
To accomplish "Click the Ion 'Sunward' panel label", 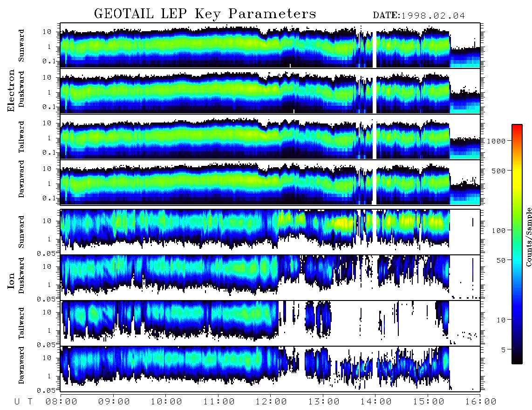I will pos(21,232).
